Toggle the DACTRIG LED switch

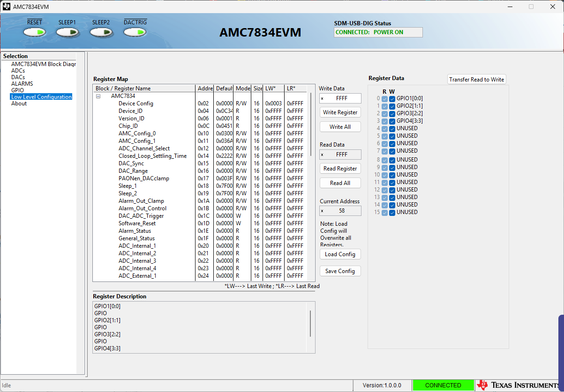pos(135,32)
